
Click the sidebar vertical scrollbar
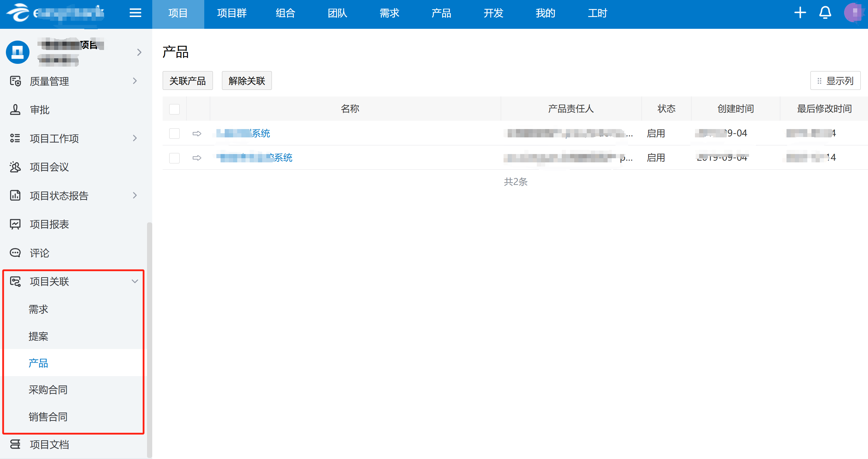(x=149, y=340)
